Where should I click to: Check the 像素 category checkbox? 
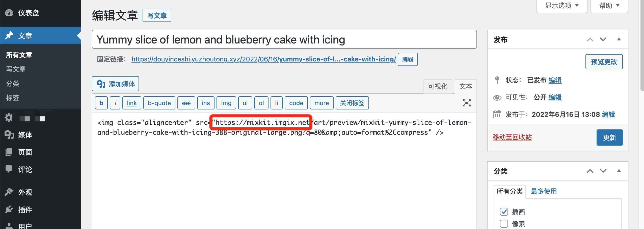tap(504, 224)
